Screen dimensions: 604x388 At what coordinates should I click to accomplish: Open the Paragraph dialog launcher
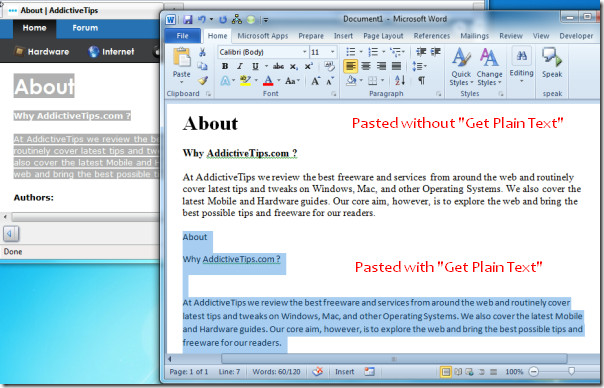[x=438, y=94]
